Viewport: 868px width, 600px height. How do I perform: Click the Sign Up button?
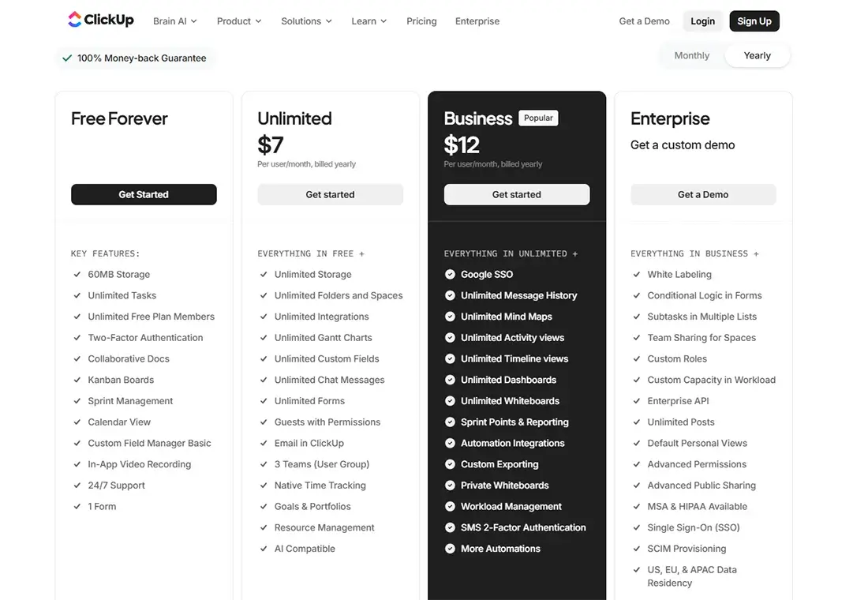click(754, 21)
